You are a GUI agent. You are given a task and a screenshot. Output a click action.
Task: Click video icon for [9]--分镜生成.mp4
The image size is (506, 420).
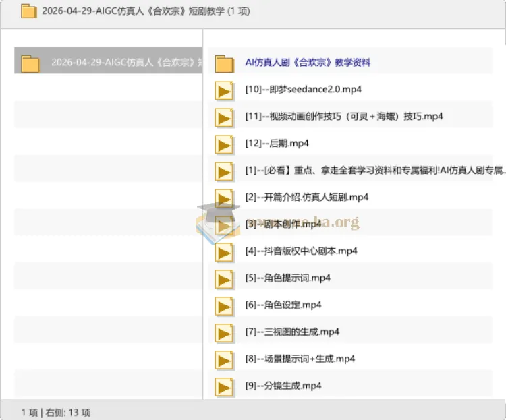click(224, 387)
